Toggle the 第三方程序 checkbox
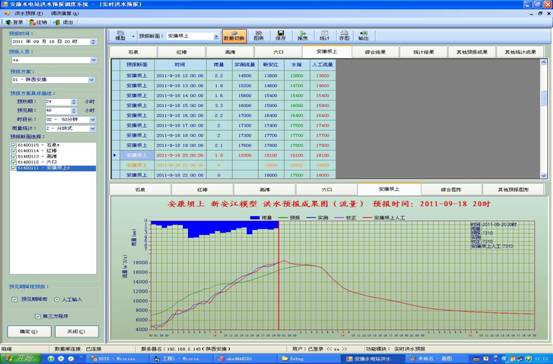This screenshot has width=553, height=364. [38, 316]
